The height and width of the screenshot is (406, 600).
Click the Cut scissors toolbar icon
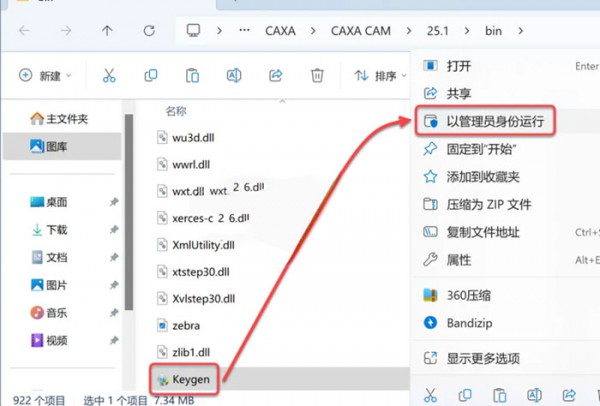click(109, 75)
